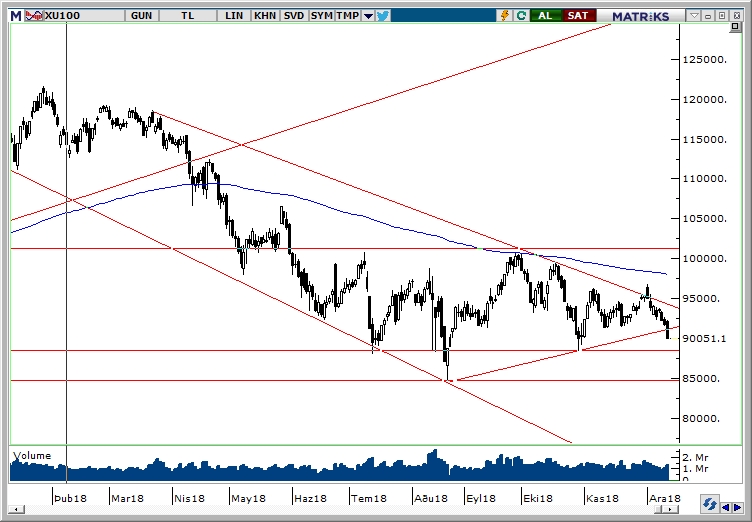Toggle the LIN linear scale button
Image resolution: width=752 pixels, height=522 pixels.
(x=234, y=16)
